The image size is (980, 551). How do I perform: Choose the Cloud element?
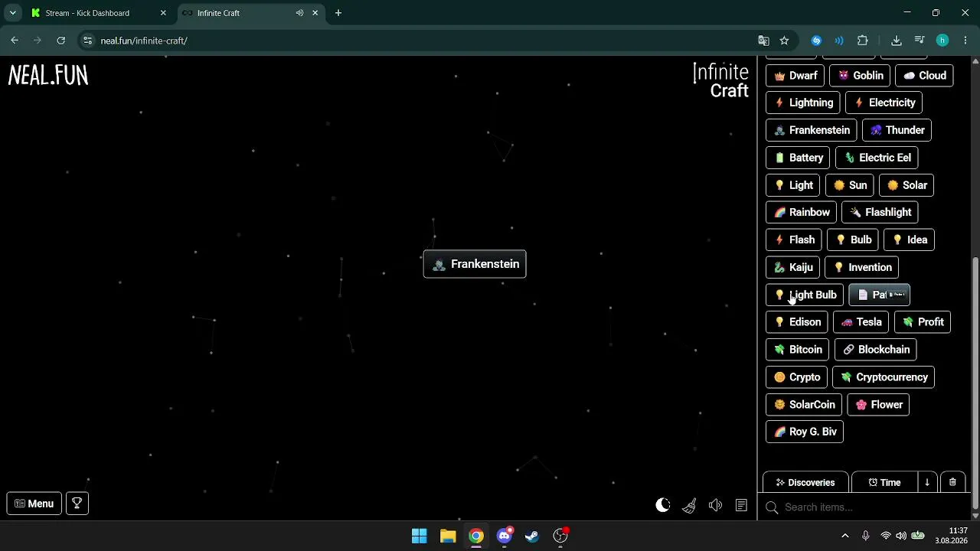(924, 75)
